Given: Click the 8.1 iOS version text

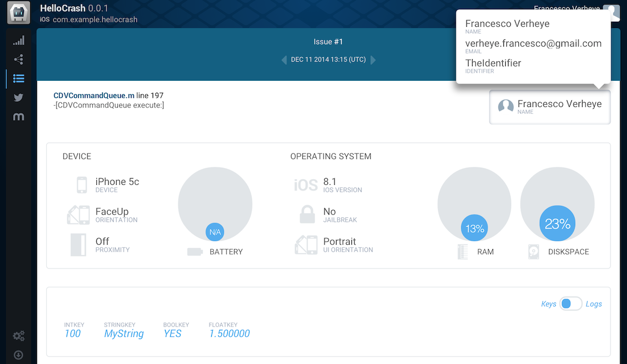Looking at the screenshot, I should pyautogui.click(x=330, y=182).
